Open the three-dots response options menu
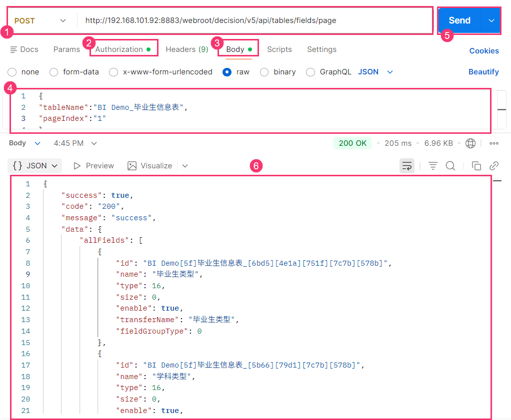Image resolution: width=511 pixels, height=420 pixels. pos(493,143)
